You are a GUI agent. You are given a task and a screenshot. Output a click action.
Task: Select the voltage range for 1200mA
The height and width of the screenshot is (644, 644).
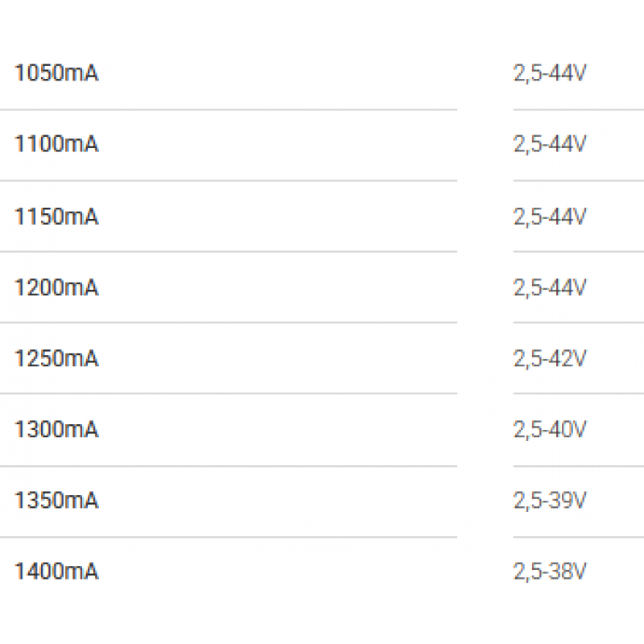(x=550, y=287)
